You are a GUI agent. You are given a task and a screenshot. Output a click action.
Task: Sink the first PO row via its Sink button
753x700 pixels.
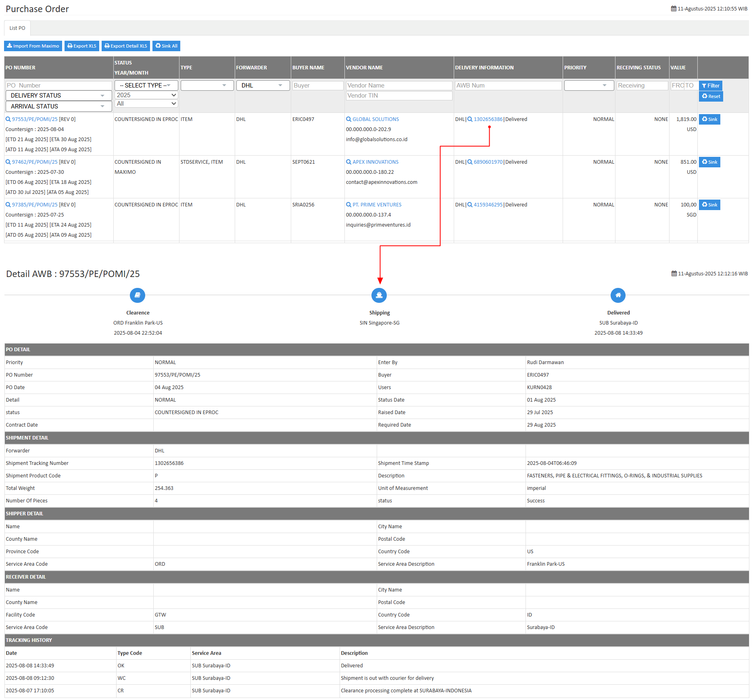click(709, 119)
